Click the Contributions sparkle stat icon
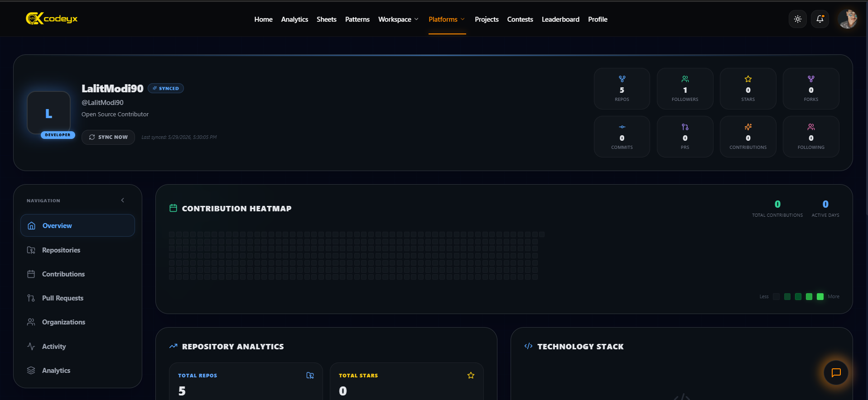The height and width of the screenshot is (400, 868). click(748, 127)
